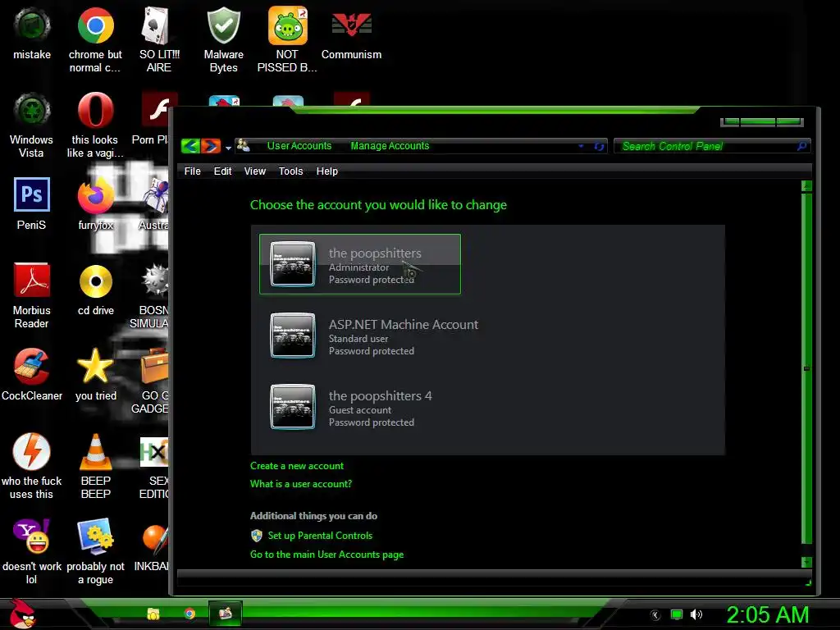Go to the main User Accounts page
Image resolution: width=840 pixels, height=630 pixels.
click(326, 555)
